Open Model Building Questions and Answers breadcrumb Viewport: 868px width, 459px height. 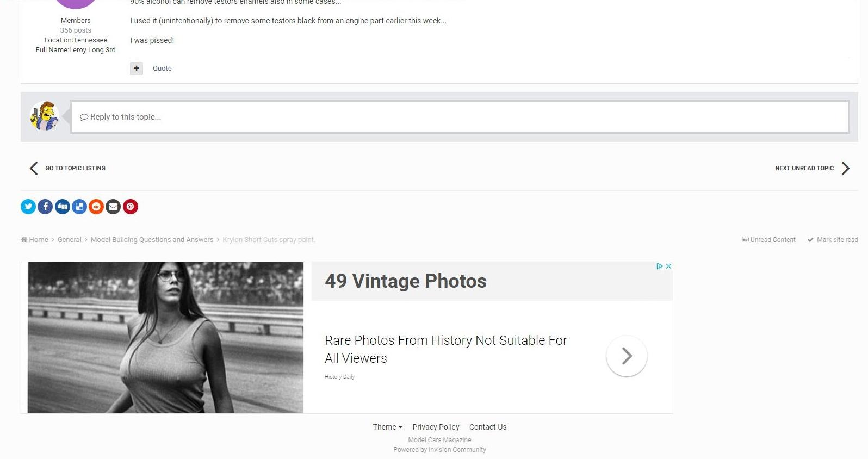point(152,240)
